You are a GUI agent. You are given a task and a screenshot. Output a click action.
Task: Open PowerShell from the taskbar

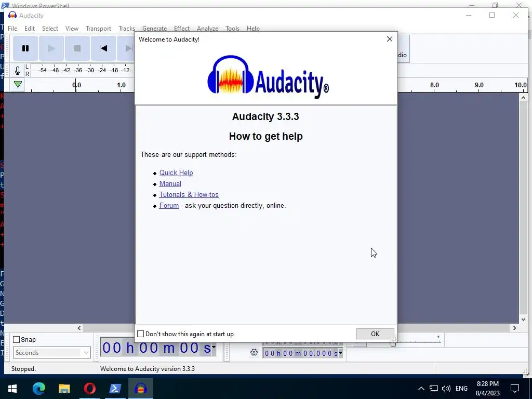115,389
